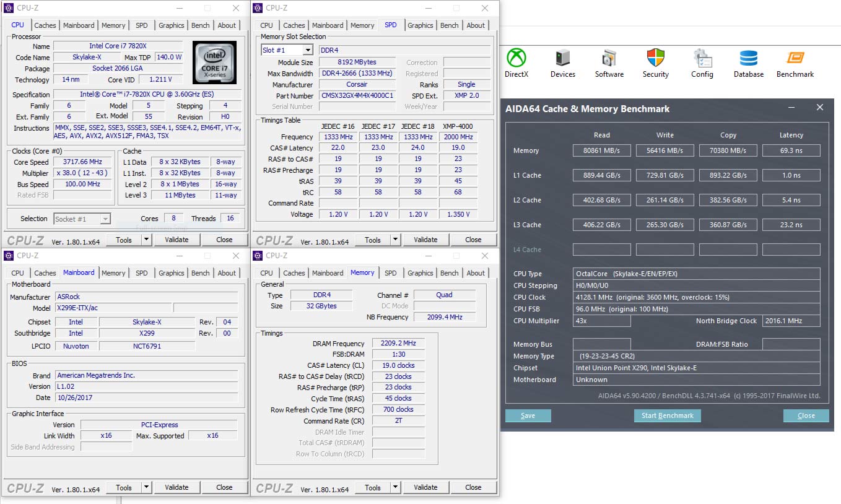
Task: Click the Memory Read 80861 MB/s field
Action: [601, 150]
